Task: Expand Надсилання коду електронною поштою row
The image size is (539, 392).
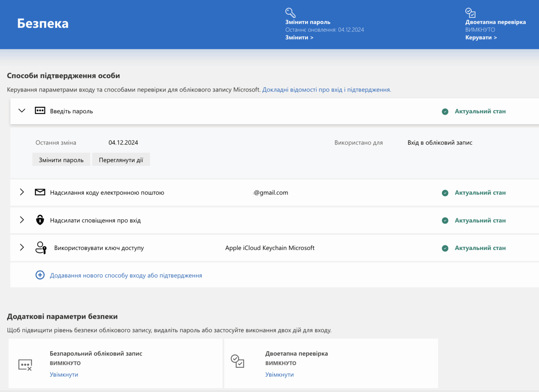Action: tap(22, 192)
